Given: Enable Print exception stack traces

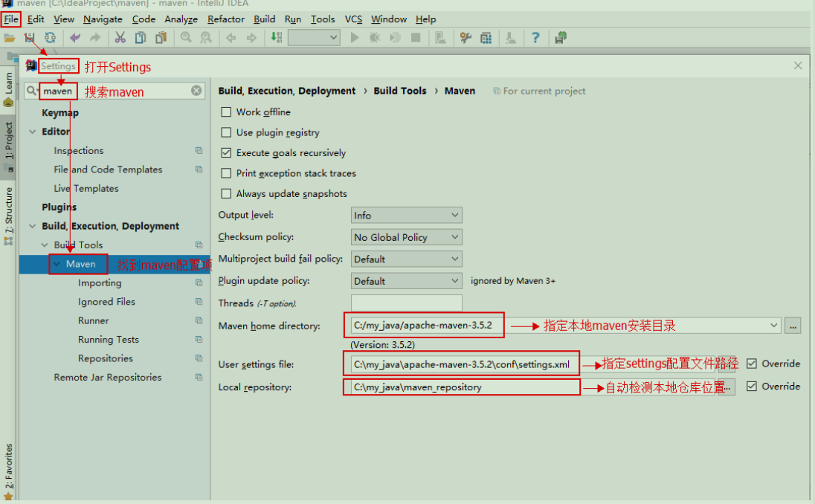Looking at the screenshot, I should tap(226, 173).
